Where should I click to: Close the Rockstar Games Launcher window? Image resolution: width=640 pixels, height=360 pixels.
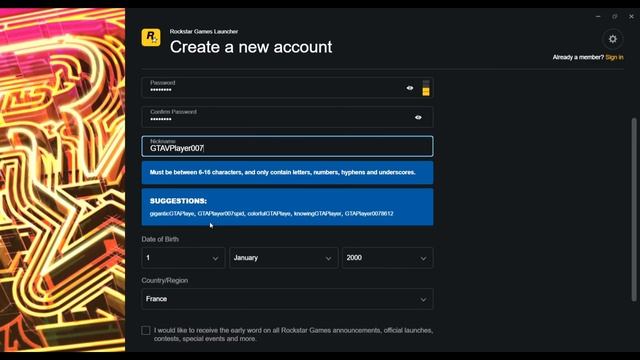click(631, 16)
